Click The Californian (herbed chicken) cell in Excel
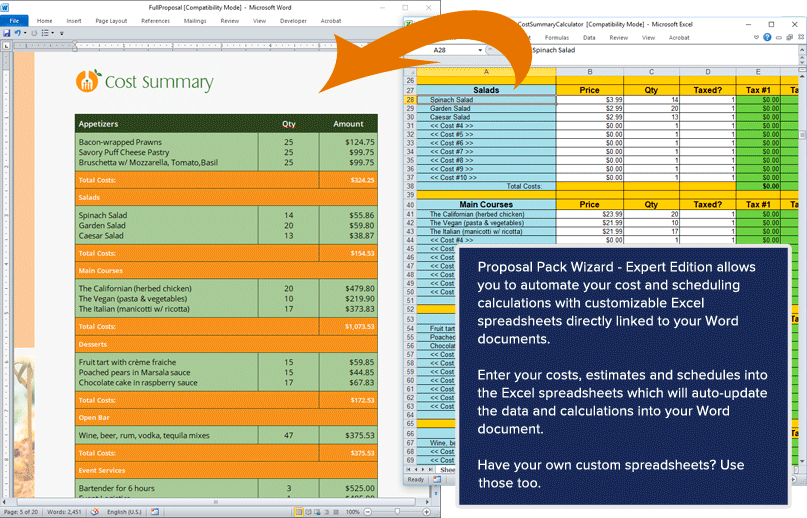Screen dimensions: 807x518 486,214
